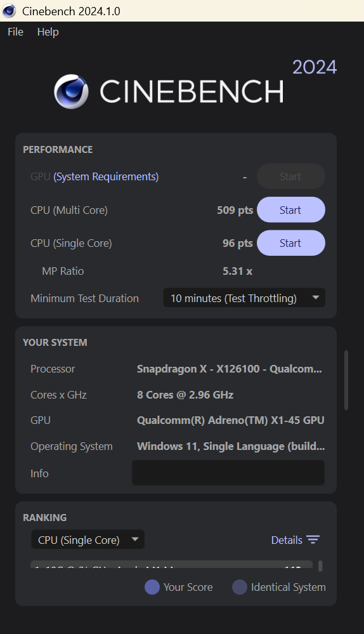364x634 pixels.
Task: Click the disabled GPU Start button
Action: coord(291,176)
